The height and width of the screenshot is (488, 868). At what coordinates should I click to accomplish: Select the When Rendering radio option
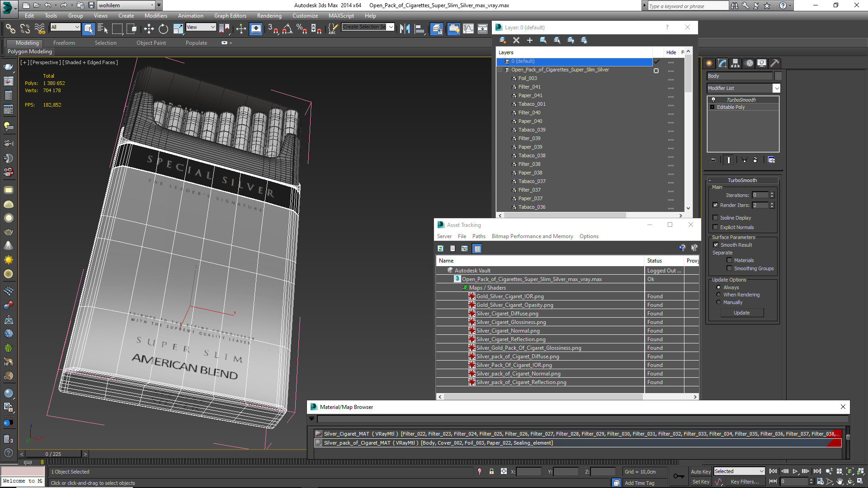pyautogui.click(x=718, y=295)
